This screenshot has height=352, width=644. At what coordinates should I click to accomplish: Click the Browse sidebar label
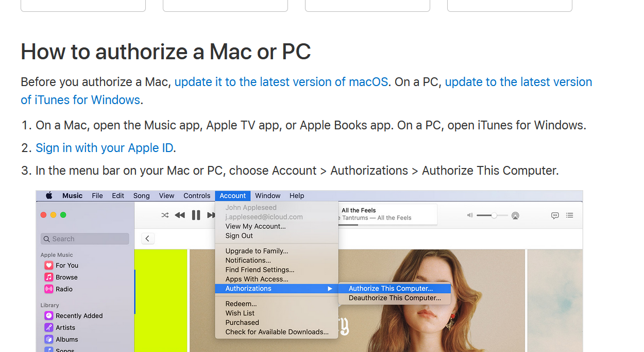[x=66, y=277]
